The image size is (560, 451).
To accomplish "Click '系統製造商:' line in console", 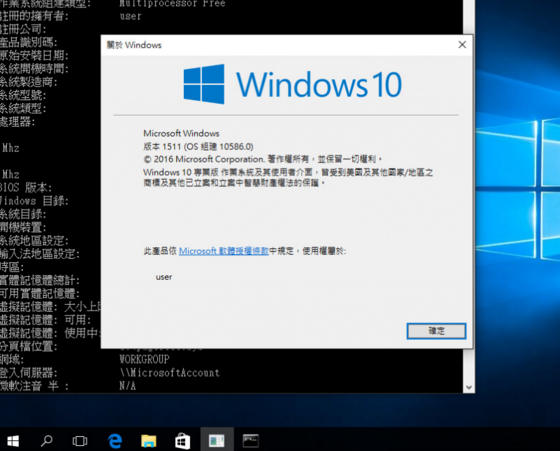I will [29, 82].
